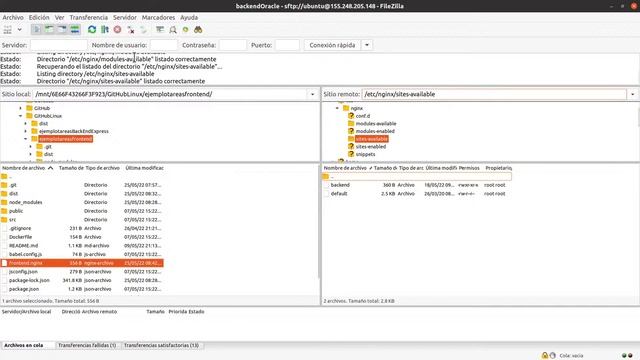Edit the Sitio remoto path field

[494, 94]
